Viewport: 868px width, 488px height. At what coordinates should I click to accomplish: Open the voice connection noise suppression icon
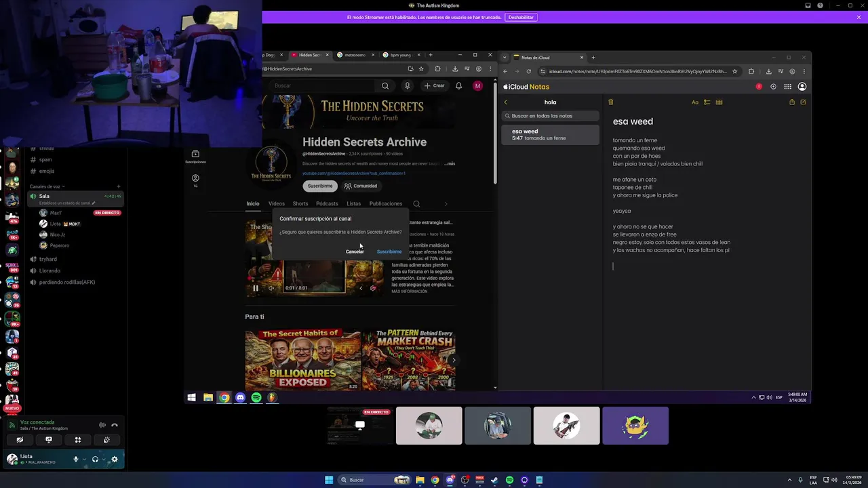(x=102, y=425)
